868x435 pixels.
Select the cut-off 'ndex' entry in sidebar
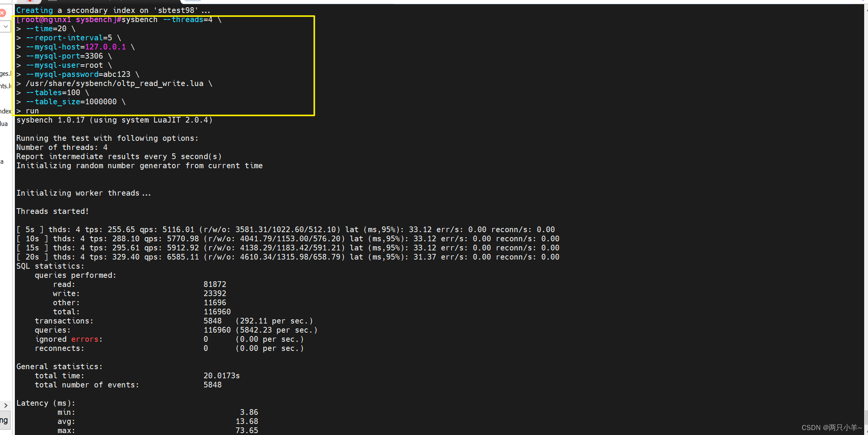click(6, 111)
